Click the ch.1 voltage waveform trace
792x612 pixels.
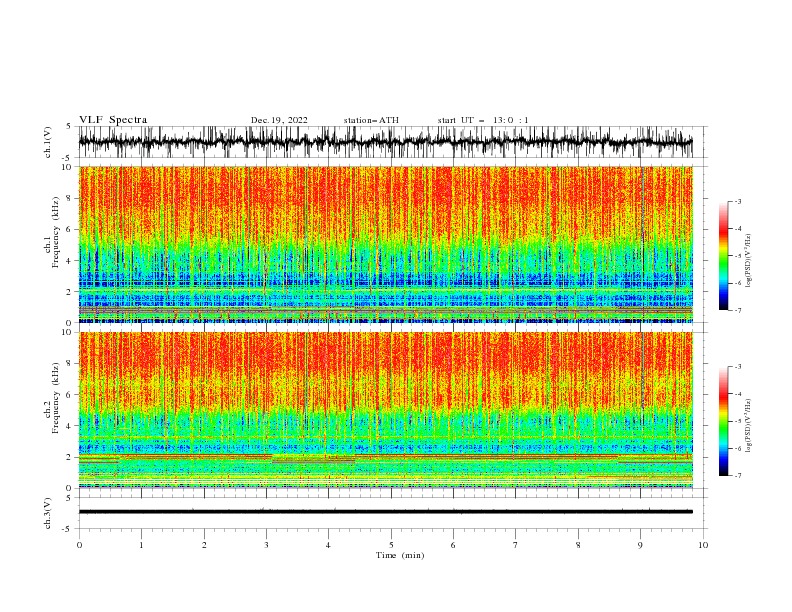385,142
